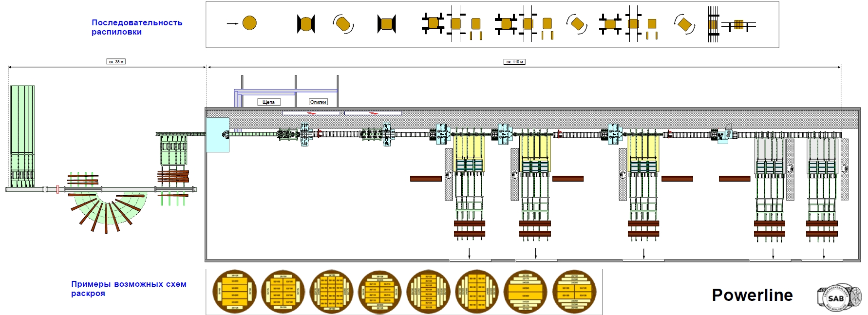The image size is (868, 315).
Task: Click the SAB logo
Action: click(836, 298)
